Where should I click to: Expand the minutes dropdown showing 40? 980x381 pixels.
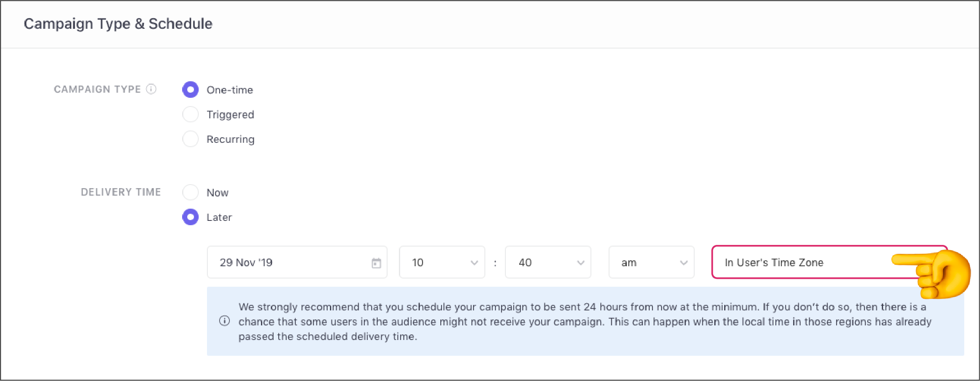(548, 262)
